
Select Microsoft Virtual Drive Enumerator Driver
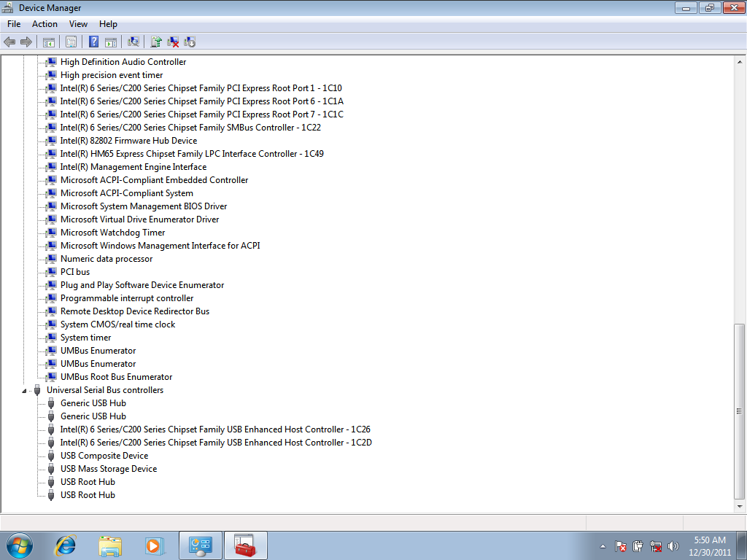click(139, 219)
